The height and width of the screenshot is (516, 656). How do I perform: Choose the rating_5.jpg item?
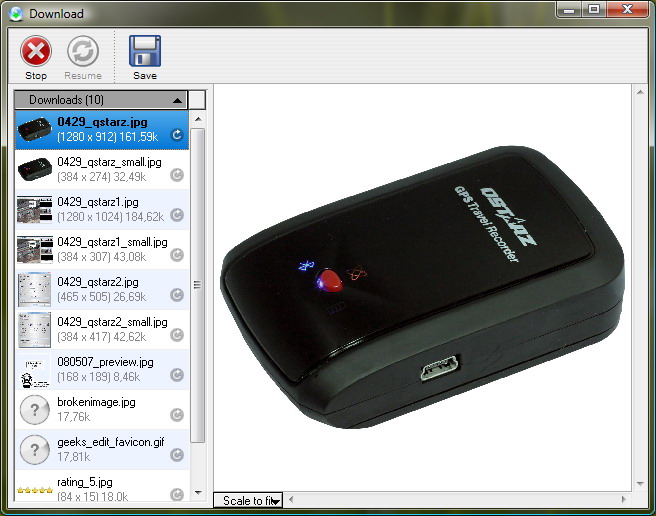pos(100,488)
